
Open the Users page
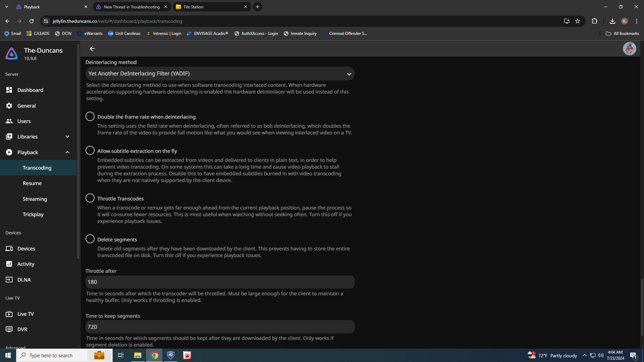[24, 121]
